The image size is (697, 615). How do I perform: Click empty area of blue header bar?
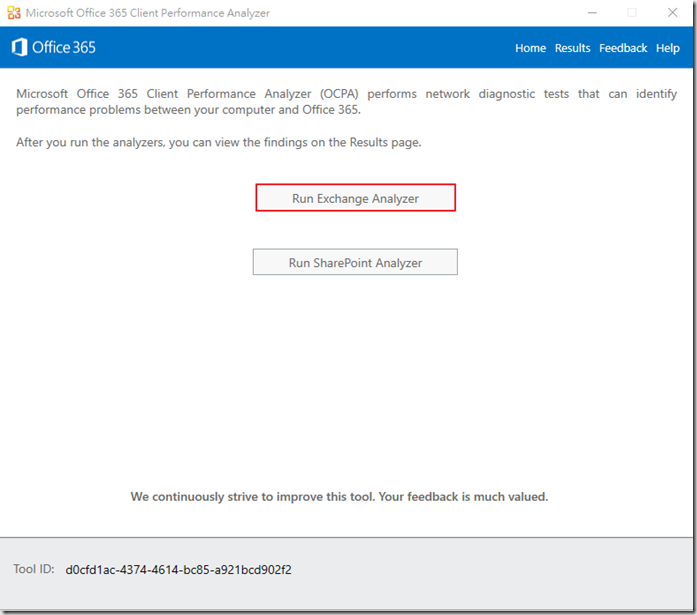point(300,48)
